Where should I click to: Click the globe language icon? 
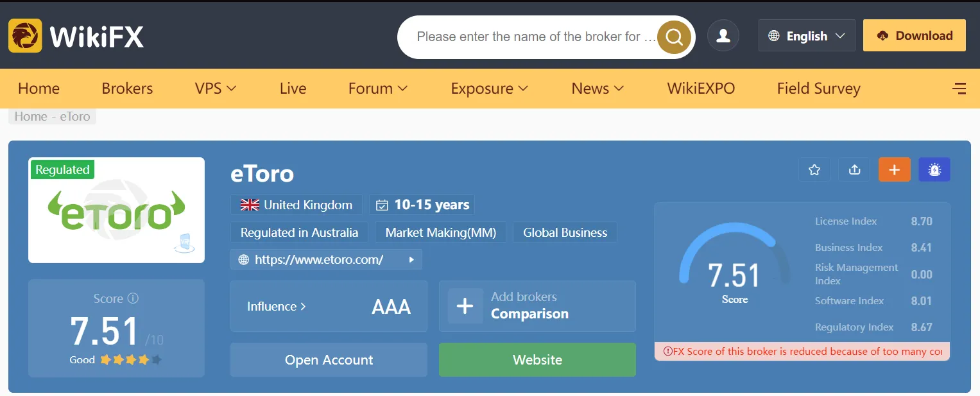pos(774,36)
